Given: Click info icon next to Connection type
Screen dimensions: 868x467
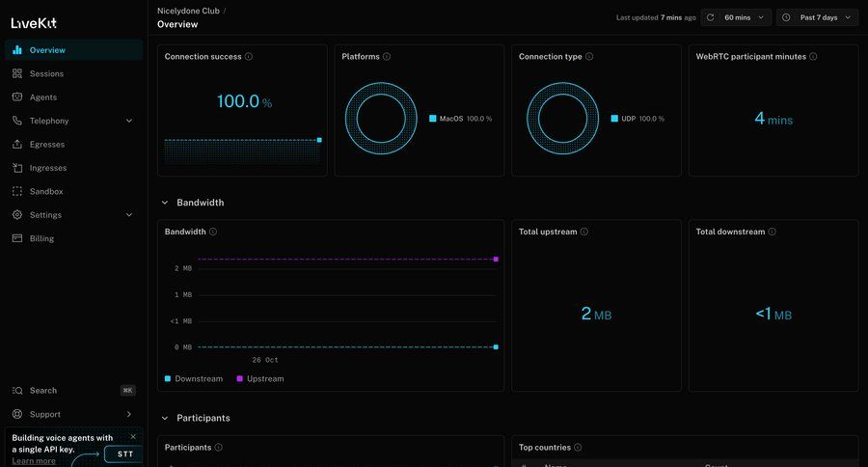Looking at the screenshot, I should point(589,57).
